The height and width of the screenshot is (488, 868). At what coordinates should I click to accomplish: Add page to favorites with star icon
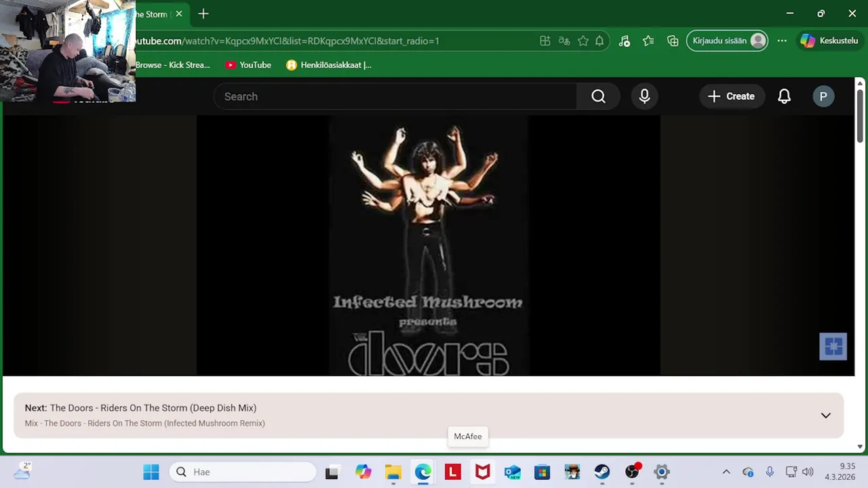click(x=583, y=41)
